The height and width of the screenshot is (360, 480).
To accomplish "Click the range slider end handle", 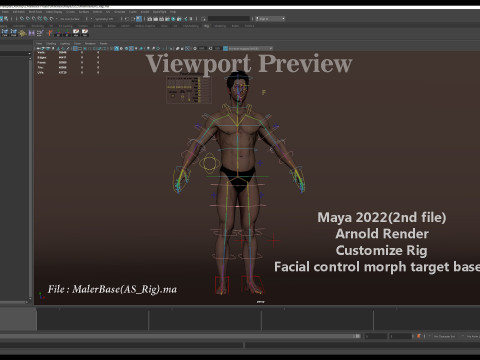I will point(358,336).
